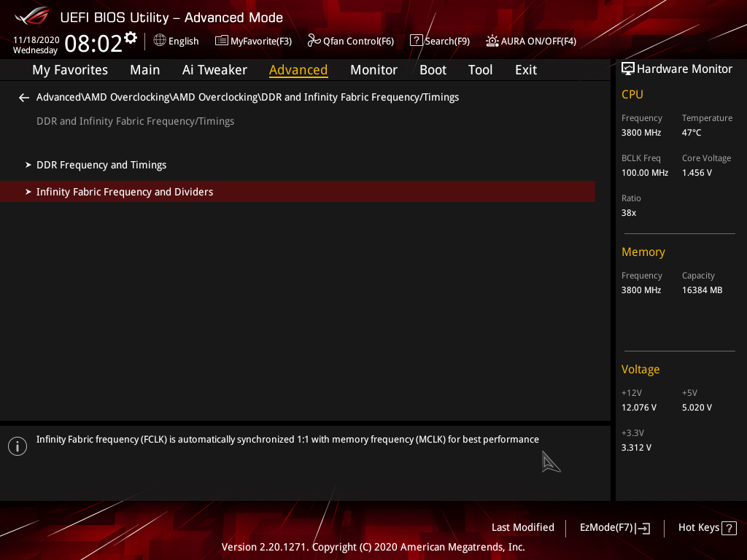Click the FCLK help description text
The width and height of the screenshot is (747, 560).
(x=287, y=440)
